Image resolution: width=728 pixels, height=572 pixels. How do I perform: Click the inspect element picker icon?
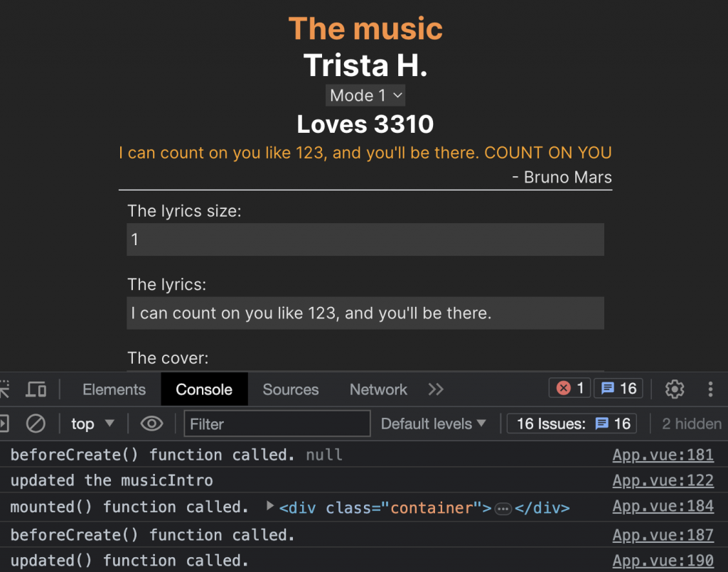coord(5,389)
